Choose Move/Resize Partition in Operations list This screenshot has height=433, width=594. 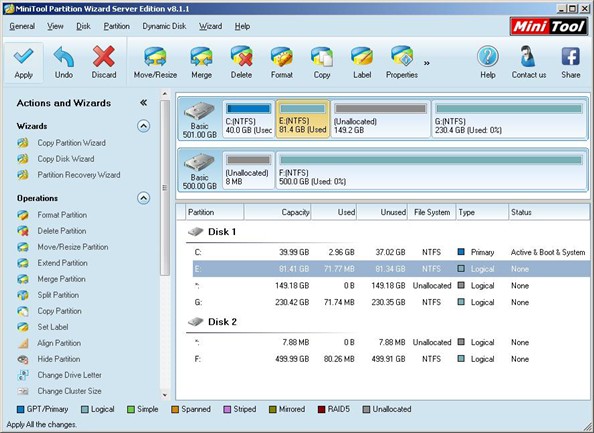coord(63,247)
